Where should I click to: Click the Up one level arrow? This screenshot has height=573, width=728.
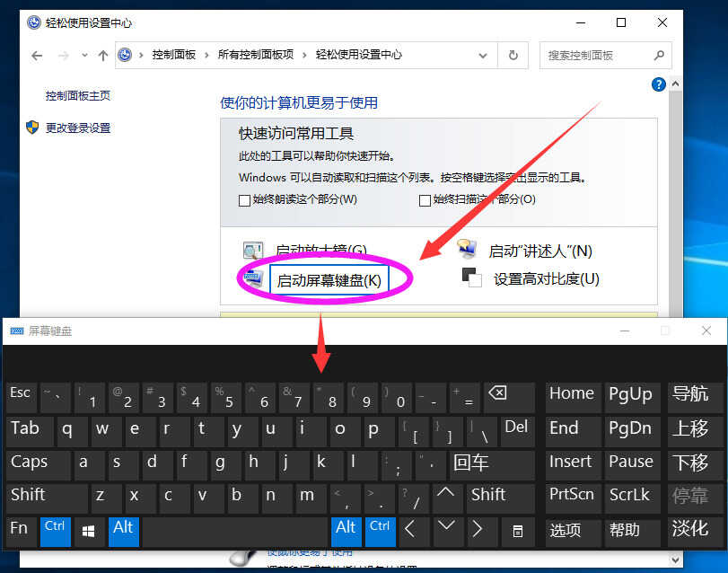point(103,56)
